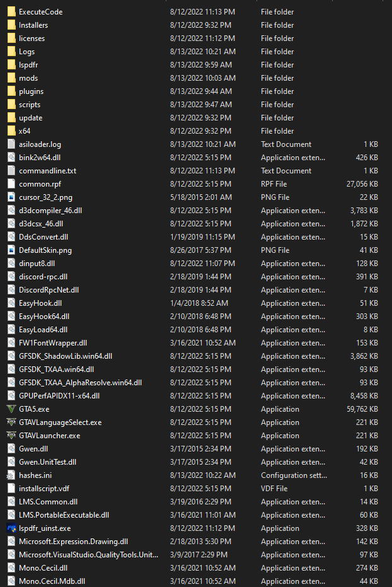Click the Gwen.dll file icon
392x587 pixels.
11,449
